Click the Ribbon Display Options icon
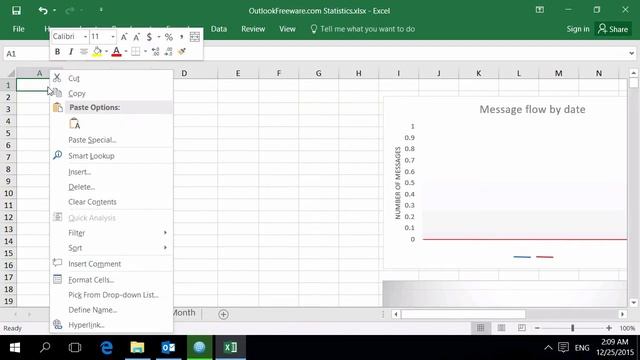640x360 pixels. point(540,10)
